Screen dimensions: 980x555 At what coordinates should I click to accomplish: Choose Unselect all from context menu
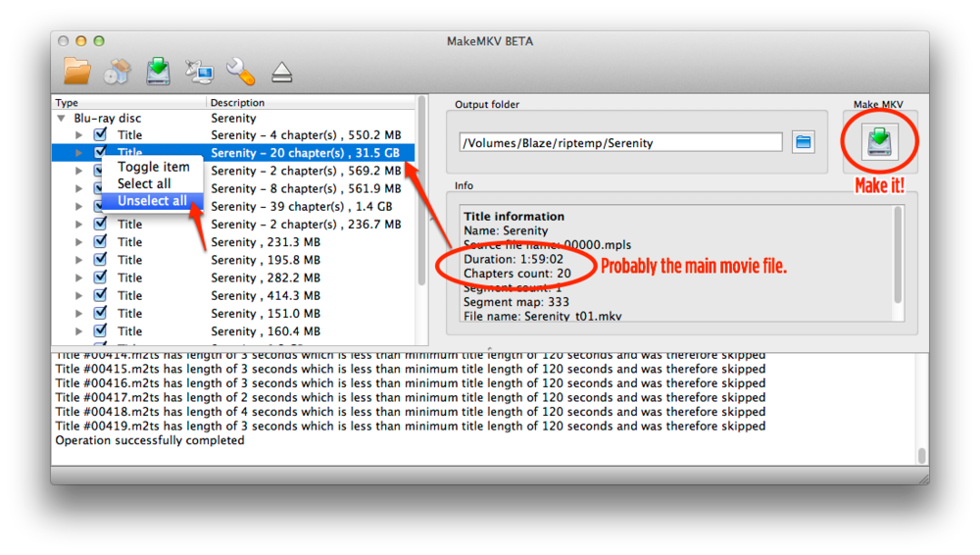coord(153,201)
